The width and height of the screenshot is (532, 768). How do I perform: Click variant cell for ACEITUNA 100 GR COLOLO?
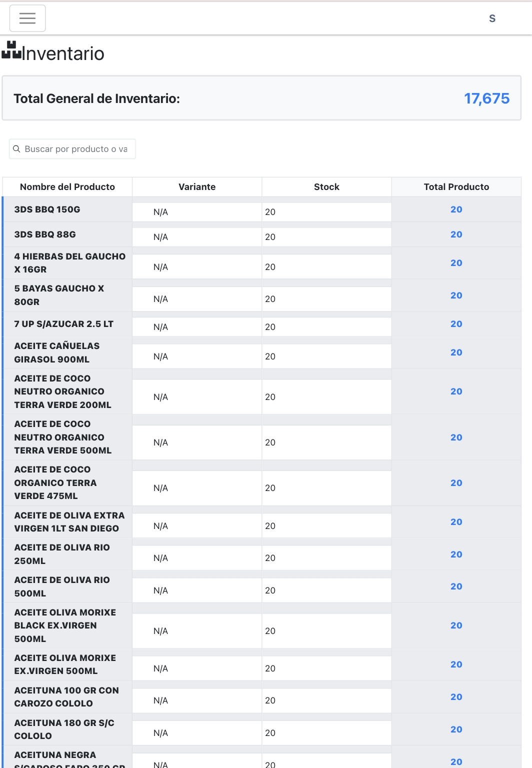[x=197, y=700]
